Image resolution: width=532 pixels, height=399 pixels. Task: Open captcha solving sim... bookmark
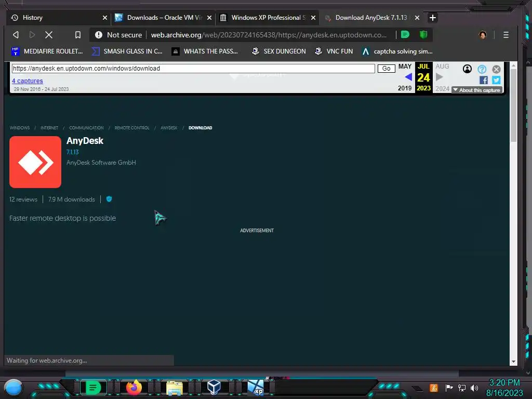pyautogui.click(x=397, y=51)
